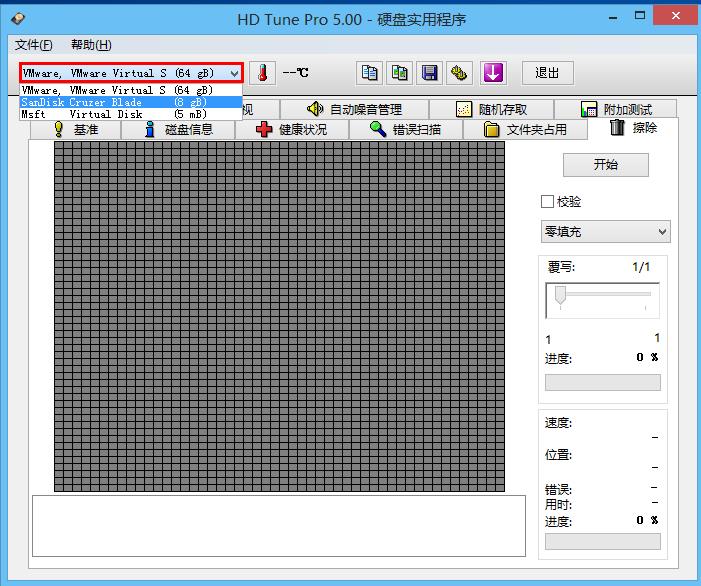
Task: Click the 覆写 overwrite passes slider handle
Action: pos(560,295)
